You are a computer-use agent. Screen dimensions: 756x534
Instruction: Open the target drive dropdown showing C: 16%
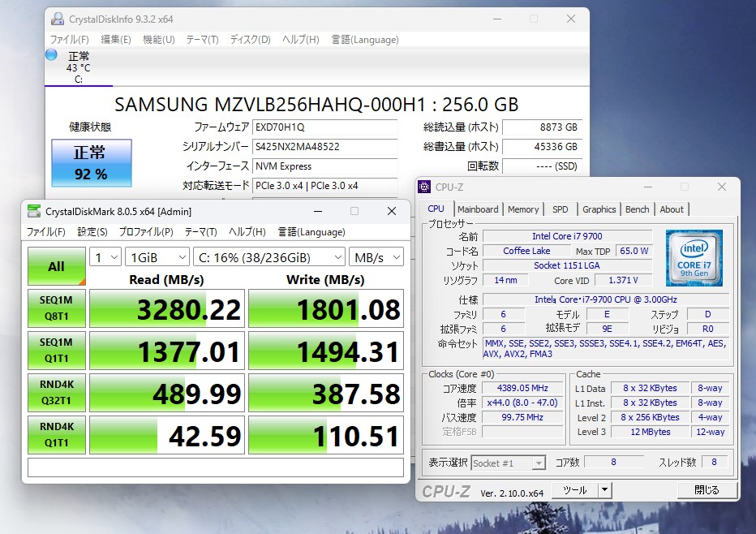(269, 257)
